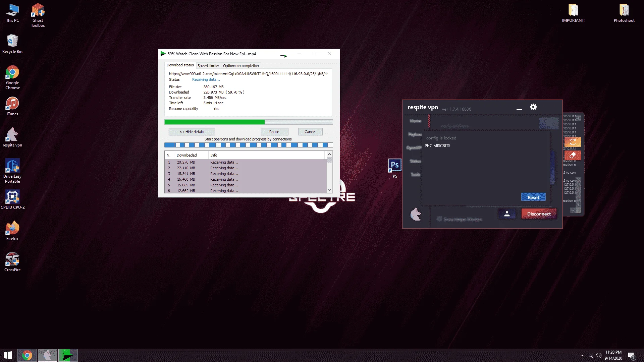Image resolution: width=644 pixels, height=362 pixels.
Task: Minimize the respite vpn window
Action: click(x=519, y=110)
